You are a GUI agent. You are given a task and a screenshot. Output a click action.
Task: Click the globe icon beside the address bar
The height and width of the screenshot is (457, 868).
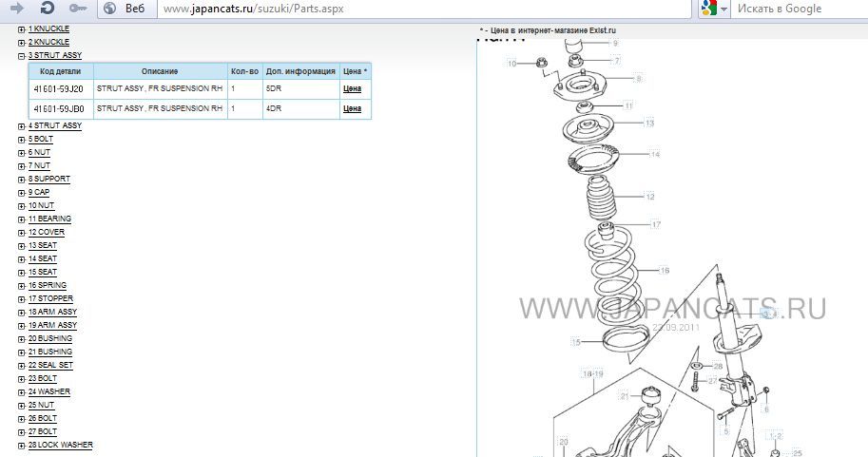[x=109, y=9]
